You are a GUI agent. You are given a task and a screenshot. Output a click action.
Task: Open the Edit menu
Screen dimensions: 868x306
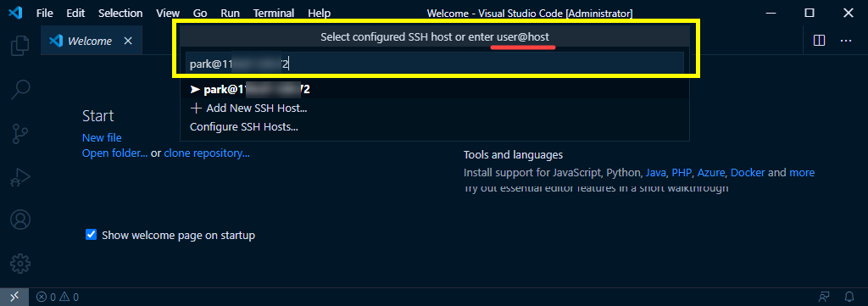click(75, 13)
